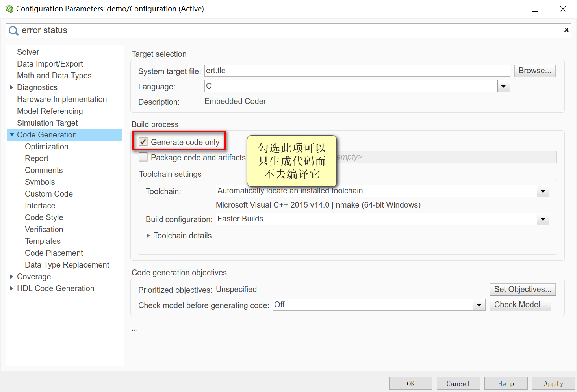The image size is (577, 392).
Task: Enable Package code and artifacts checkbox
Action: pyautogui.click(x=143, y=157)
